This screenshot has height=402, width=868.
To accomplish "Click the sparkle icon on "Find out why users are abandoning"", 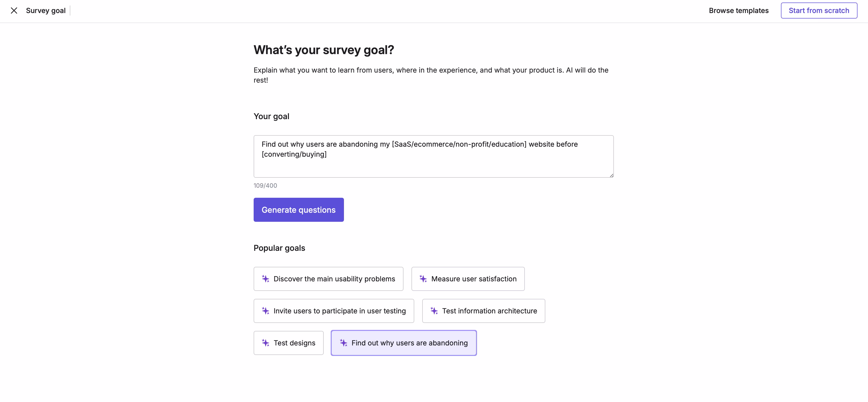I will coord(344,343).
